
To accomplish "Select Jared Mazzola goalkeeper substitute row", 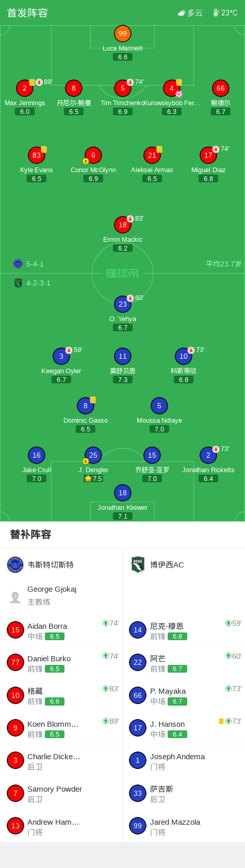I will tap(184, 826).
